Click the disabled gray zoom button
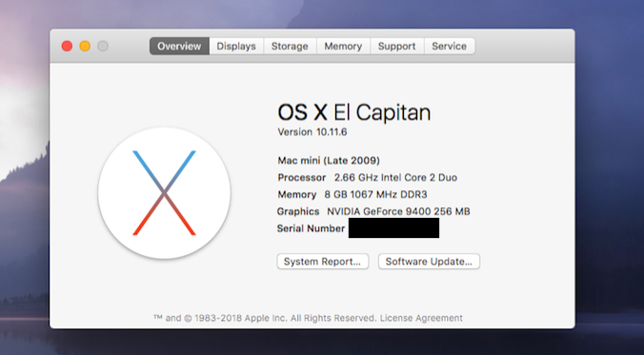644x355 pixels. click(x=103, y=46)
